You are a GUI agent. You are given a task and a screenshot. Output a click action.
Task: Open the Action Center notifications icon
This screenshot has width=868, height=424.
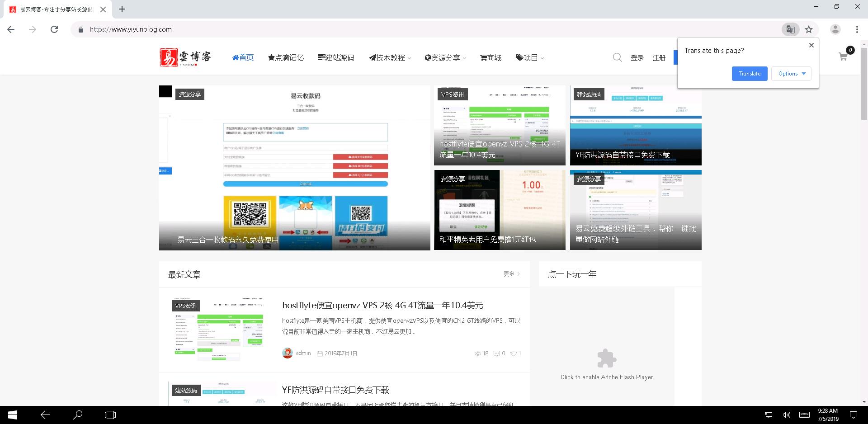854,415
